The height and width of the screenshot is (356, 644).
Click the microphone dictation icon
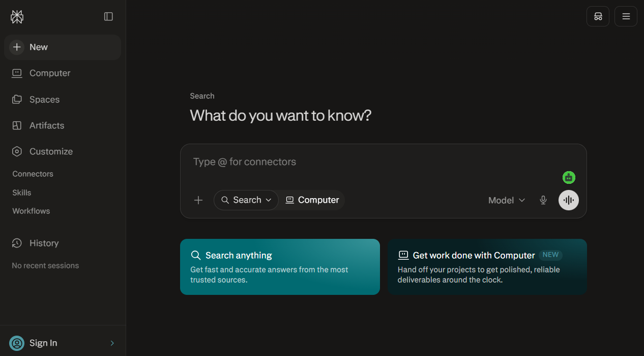coord(543,200)
